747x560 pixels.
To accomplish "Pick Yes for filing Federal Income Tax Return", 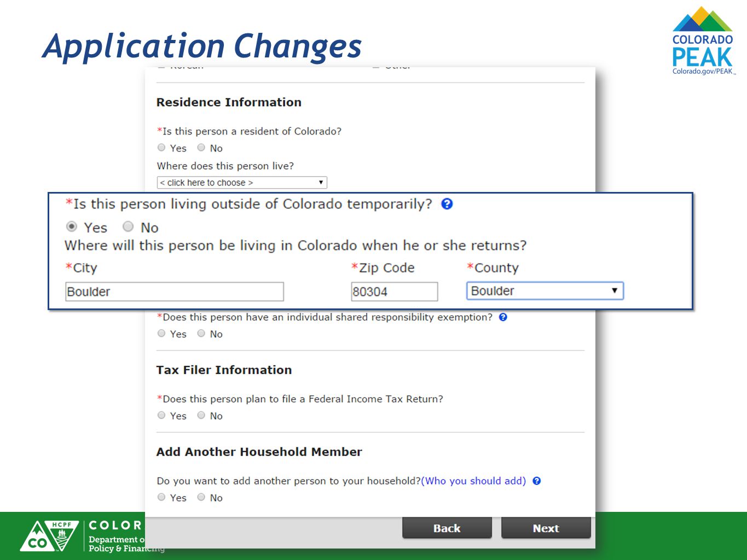I will 161,416.
